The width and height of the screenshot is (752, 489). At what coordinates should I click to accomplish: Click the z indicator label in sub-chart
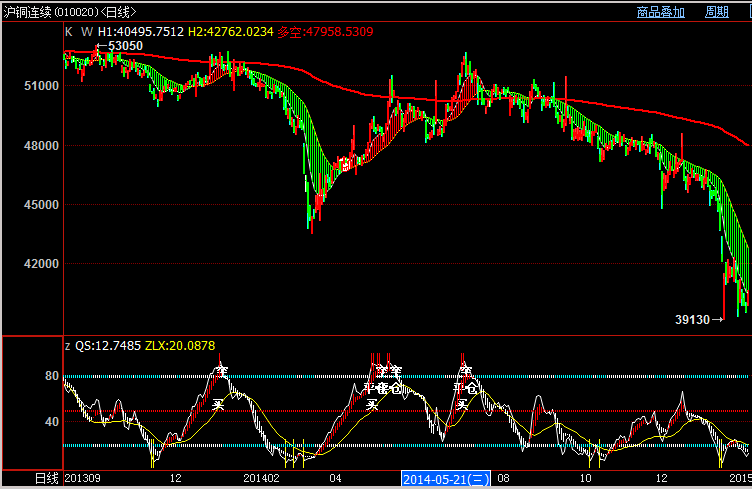point(68,346)
